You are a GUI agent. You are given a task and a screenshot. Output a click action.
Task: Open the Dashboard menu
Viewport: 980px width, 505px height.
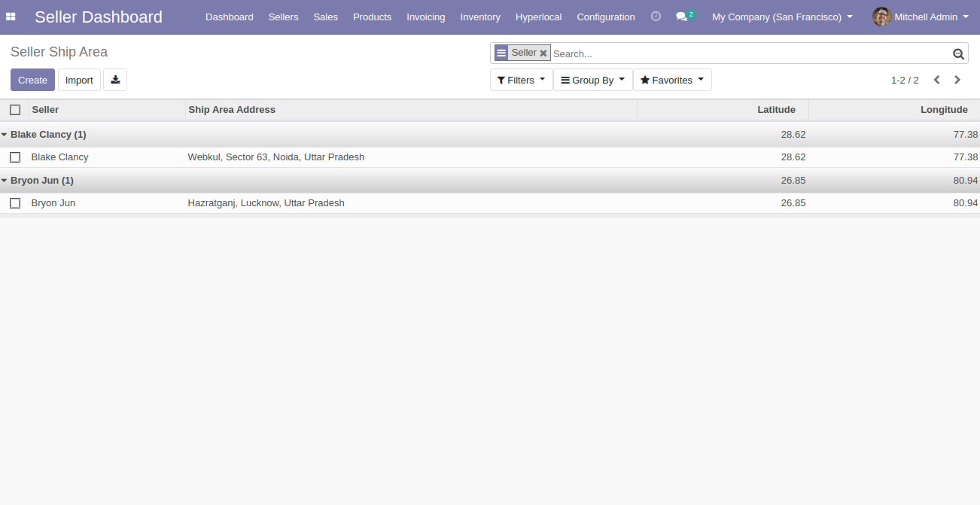click(230, 17)
